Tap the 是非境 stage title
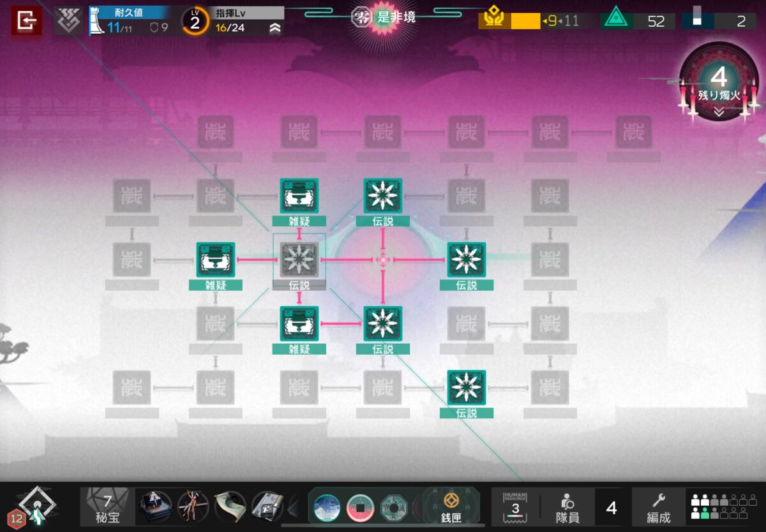The width and height of the screenshot is (766, 532). (396, 17)
